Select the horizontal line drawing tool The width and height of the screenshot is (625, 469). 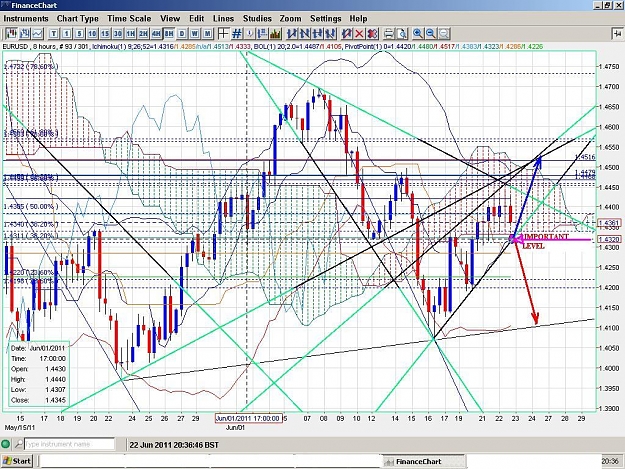pos(318,33)
